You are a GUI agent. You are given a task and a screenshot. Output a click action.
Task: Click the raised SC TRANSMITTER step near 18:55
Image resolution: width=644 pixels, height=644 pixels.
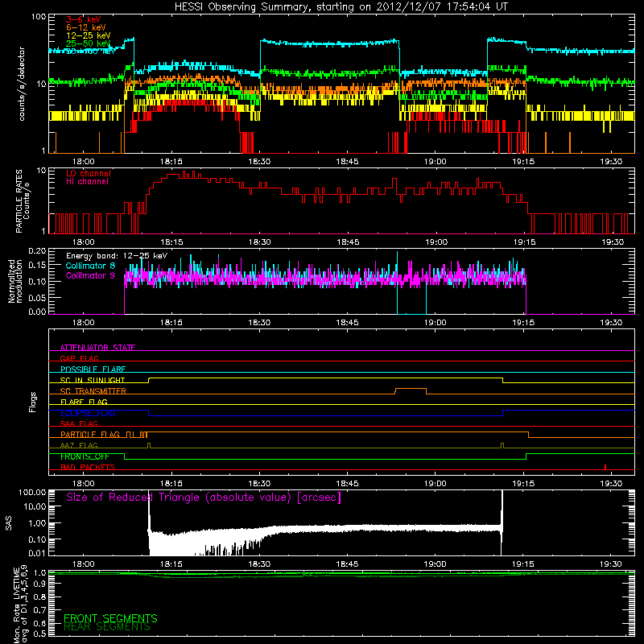(x=411, y=391)
